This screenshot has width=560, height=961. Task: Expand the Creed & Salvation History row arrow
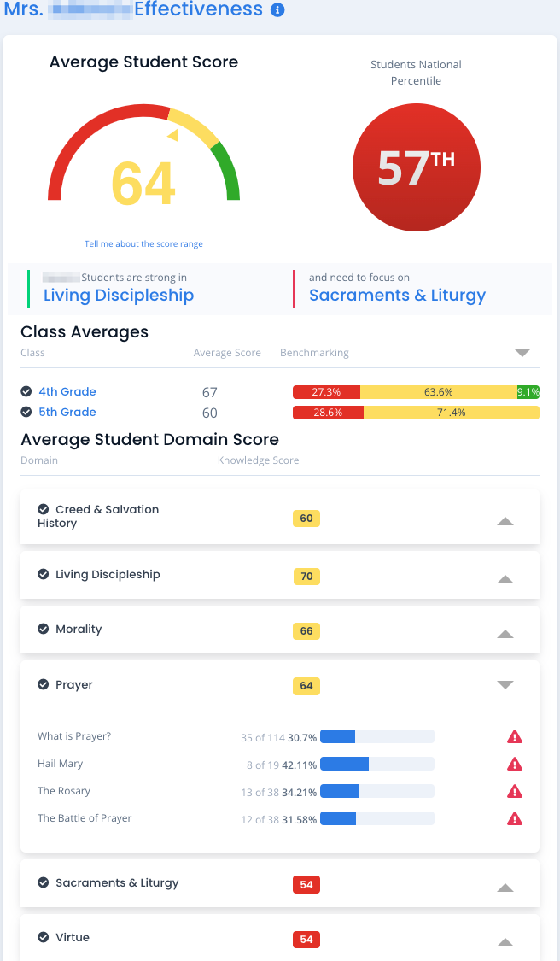[505, 522]
